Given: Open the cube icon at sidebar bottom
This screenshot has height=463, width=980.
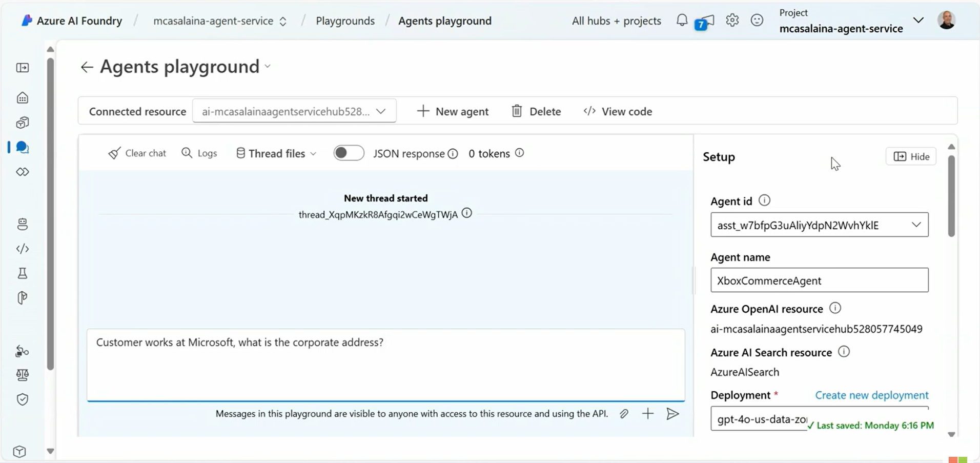Looking at the screenshot, I should 19,451.
